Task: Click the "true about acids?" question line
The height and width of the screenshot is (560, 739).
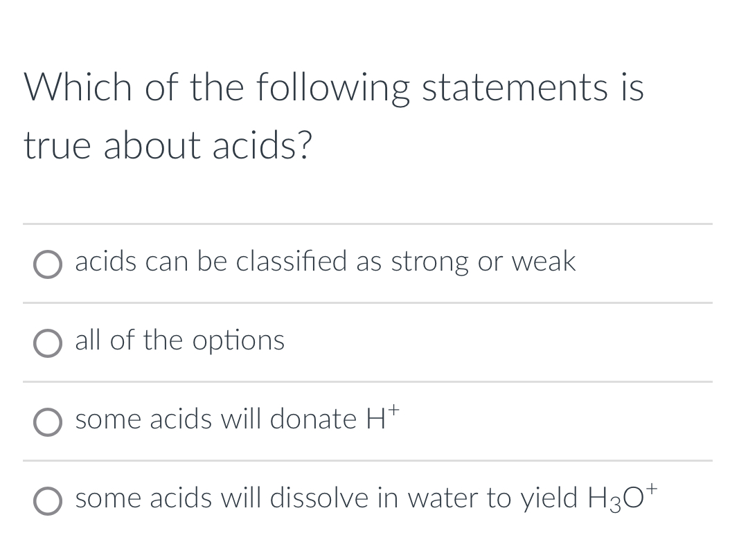Action: 168,145
